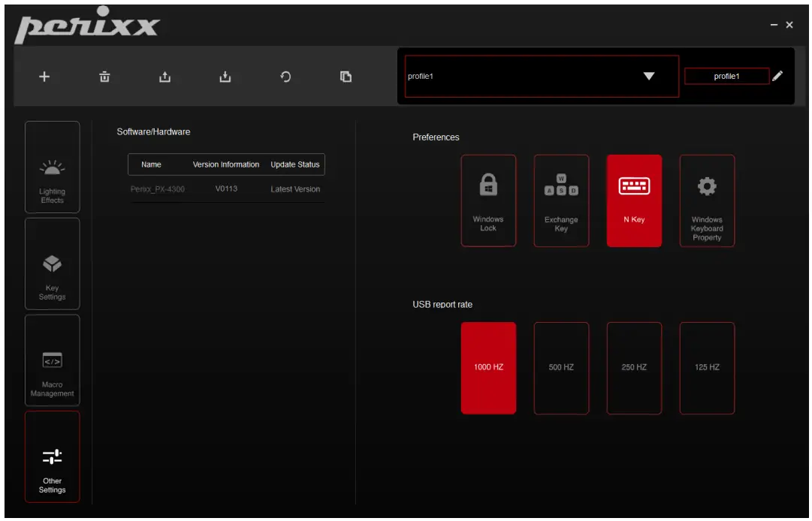Click the profile1 name input field
This screenshot has width=812, height=521.
pyautogui.click(x=726, y=76)
